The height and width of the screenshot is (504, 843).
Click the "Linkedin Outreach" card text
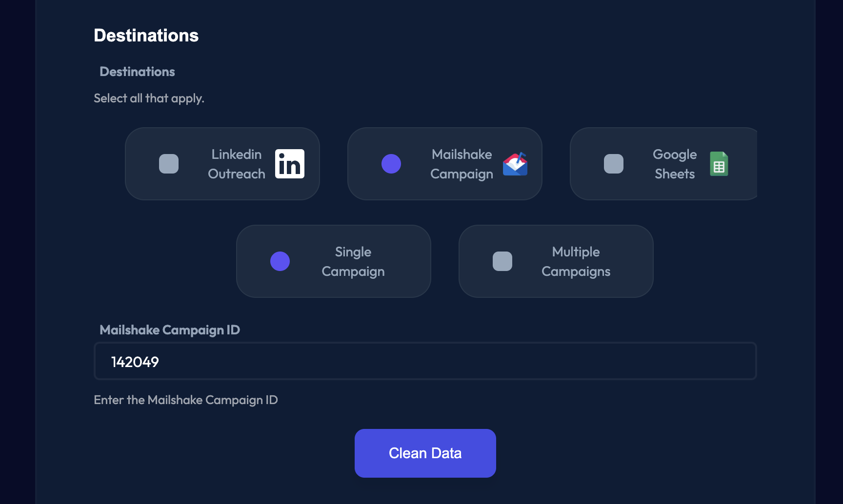237,164
